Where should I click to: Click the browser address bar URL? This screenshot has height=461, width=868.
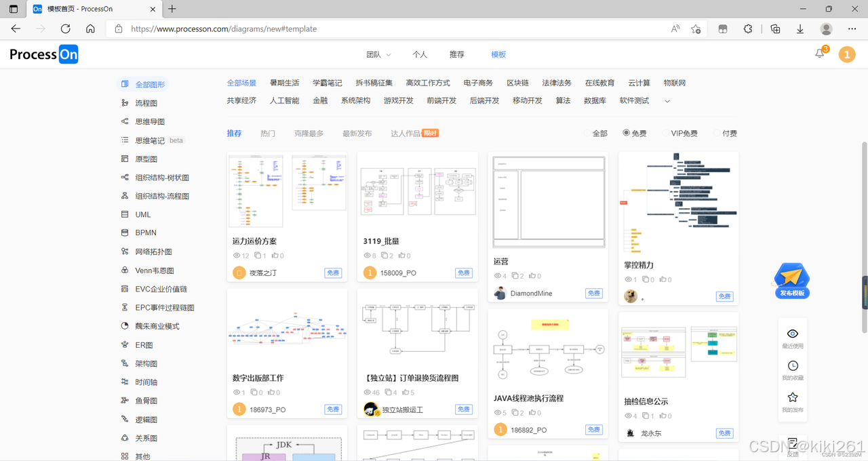point(224,29)
